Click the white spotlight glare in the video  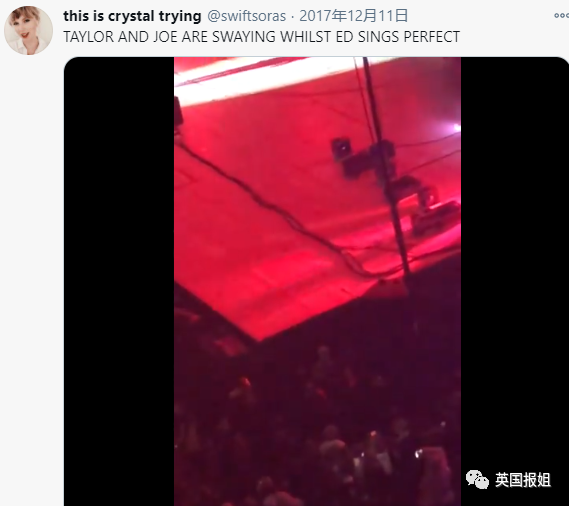click(456, 128)
